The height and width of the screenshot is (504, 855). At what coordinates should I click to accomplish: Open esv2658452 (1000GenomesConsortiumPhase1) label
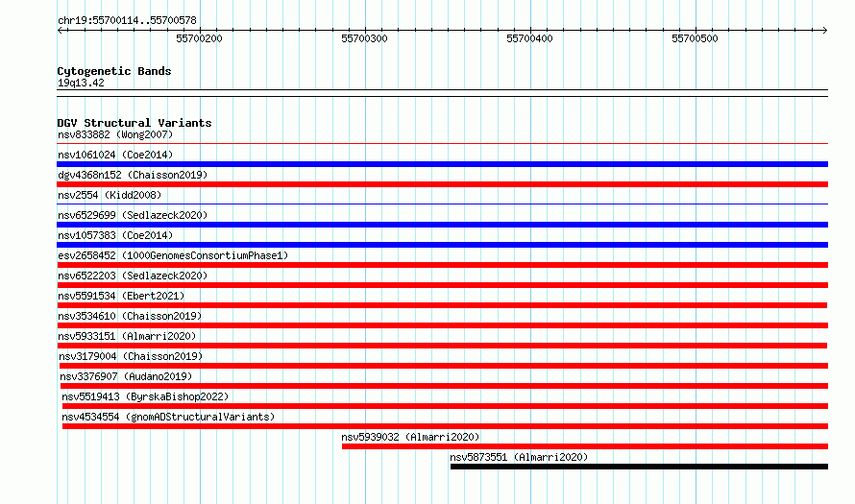tap(173, 255)
